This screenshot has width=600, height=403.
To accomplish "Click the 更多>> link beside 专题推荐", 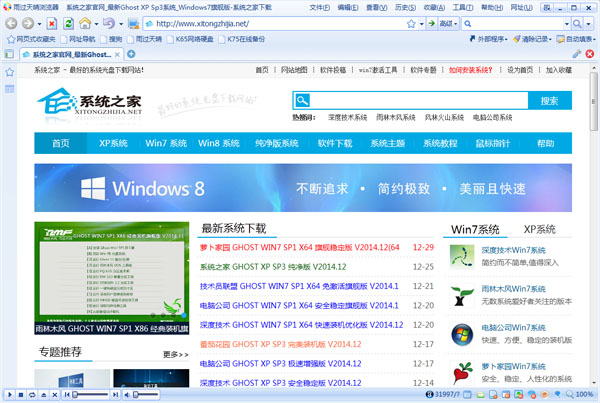I will pyautogui.click(x=176, y=354).
